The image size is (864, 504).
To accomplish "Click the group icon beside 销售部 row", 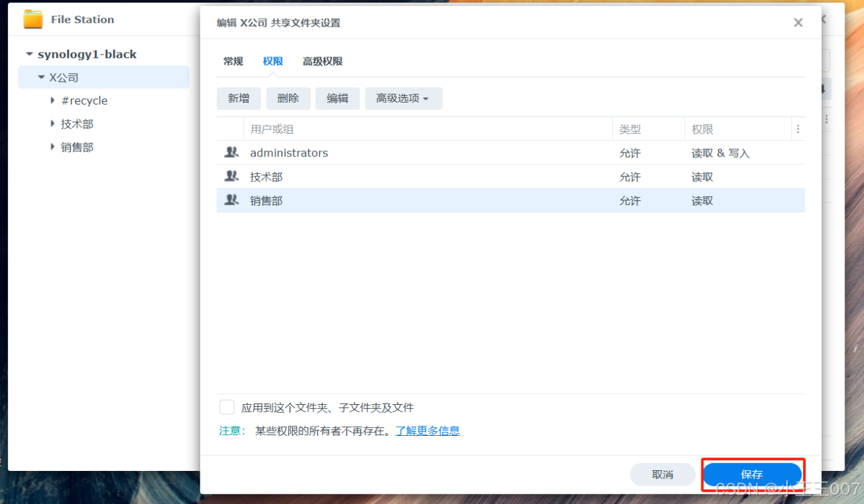I will click(x=232, y=200).
